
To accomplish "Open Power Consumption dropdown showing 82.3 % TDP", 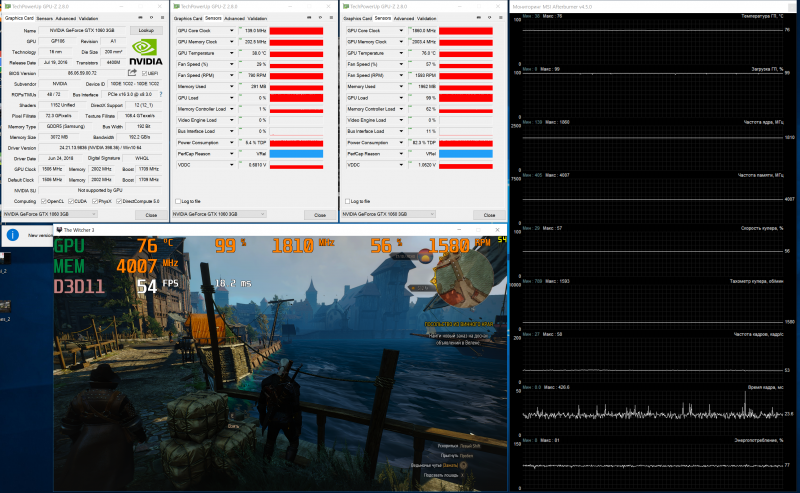I will tap(401, 142).
